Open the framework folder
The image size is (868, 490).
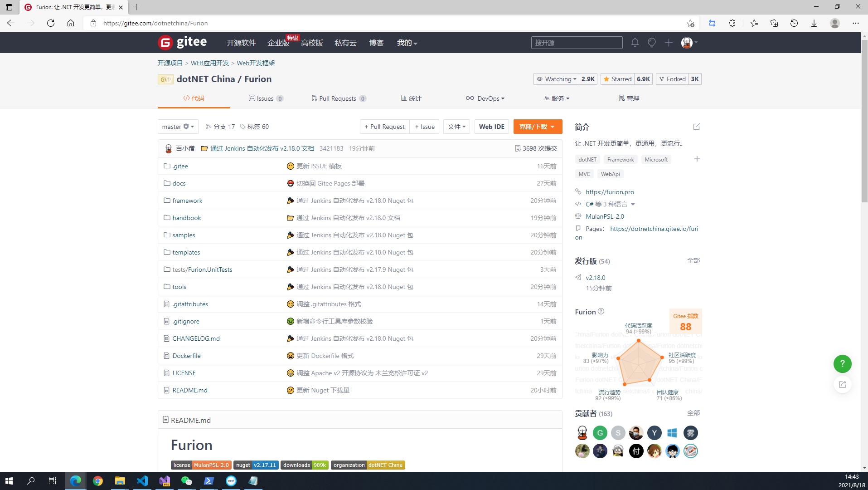(187, 201)
